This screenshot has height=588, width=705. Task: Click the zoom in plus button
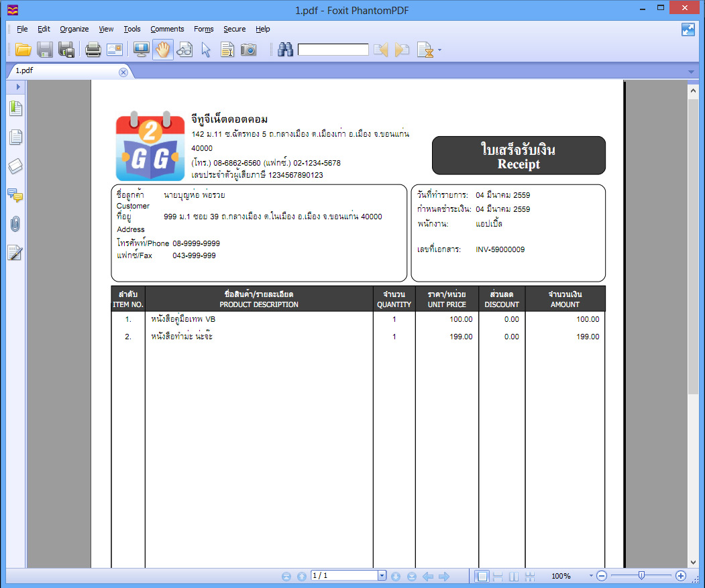pos(681,576)
